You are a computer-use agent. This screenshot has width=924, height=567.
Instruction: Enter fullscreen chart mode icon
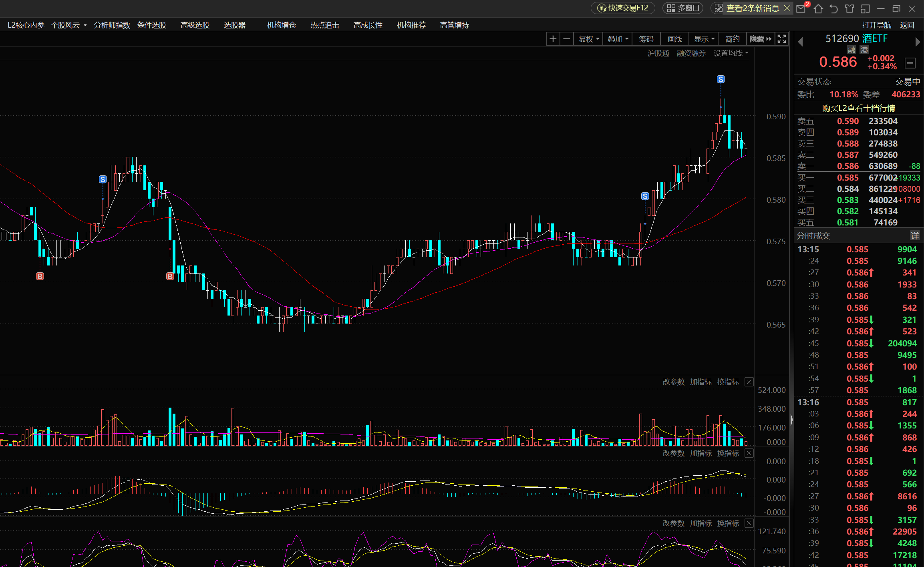coord(782,39)
